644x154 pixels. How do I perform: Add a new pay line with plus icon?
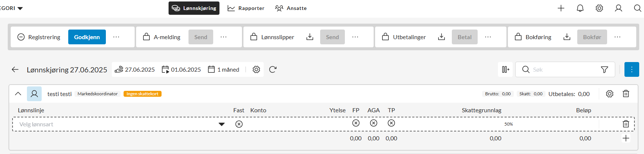tap(626, 138)
